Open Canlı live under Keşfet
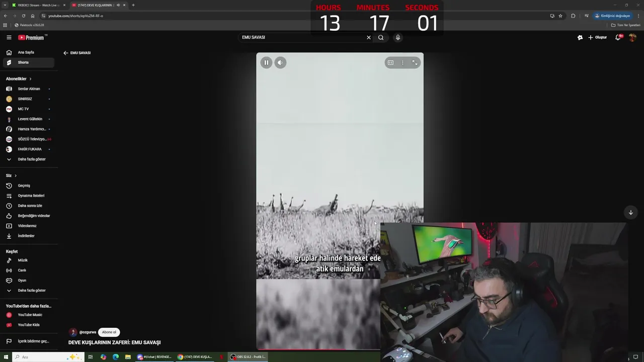Image resolution: width=644 pixels, height=362 pixels. coord(29,270)
